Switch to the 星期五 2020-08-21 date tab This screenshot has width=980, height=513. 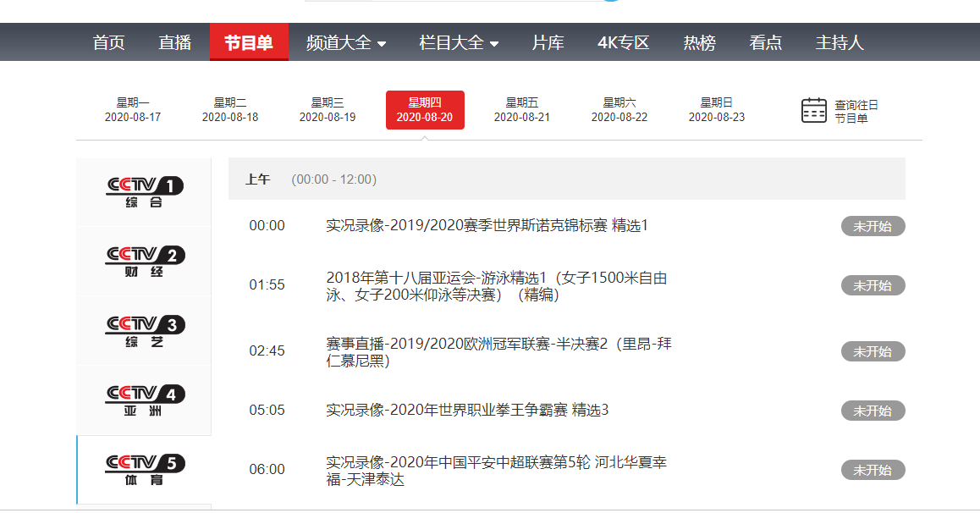coord(522,109)
